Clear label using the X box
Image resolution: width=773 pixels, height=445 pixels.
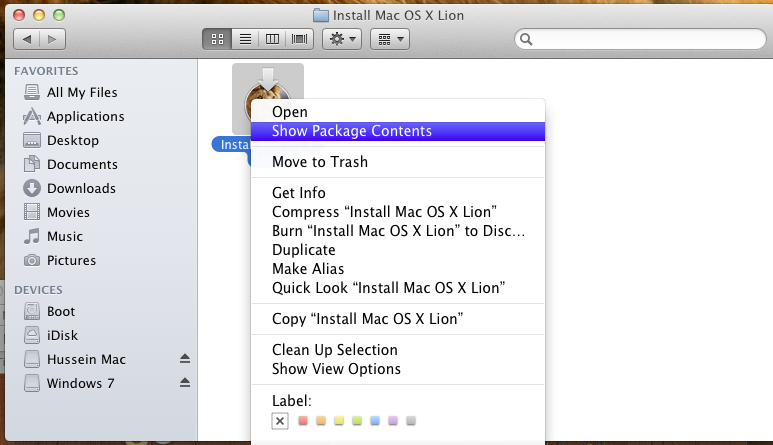[x=280, y=421]
